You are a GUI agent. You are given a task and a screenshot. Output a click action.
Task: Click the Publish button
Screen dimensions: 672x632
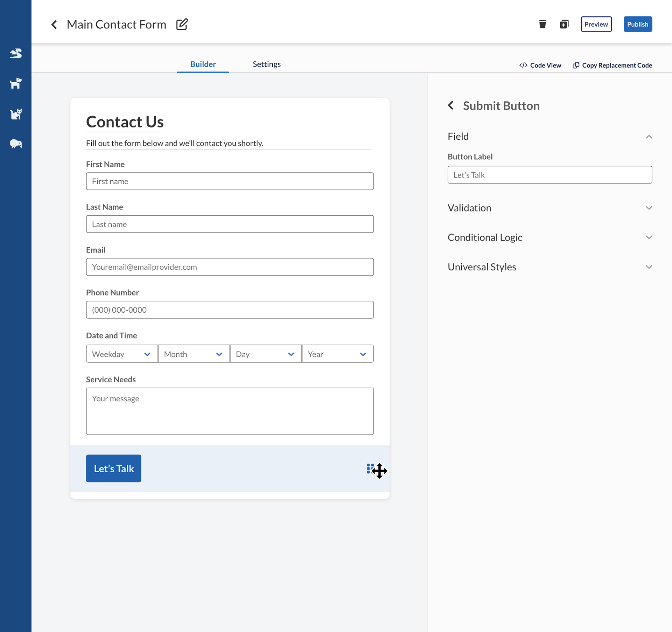point(637,24)
